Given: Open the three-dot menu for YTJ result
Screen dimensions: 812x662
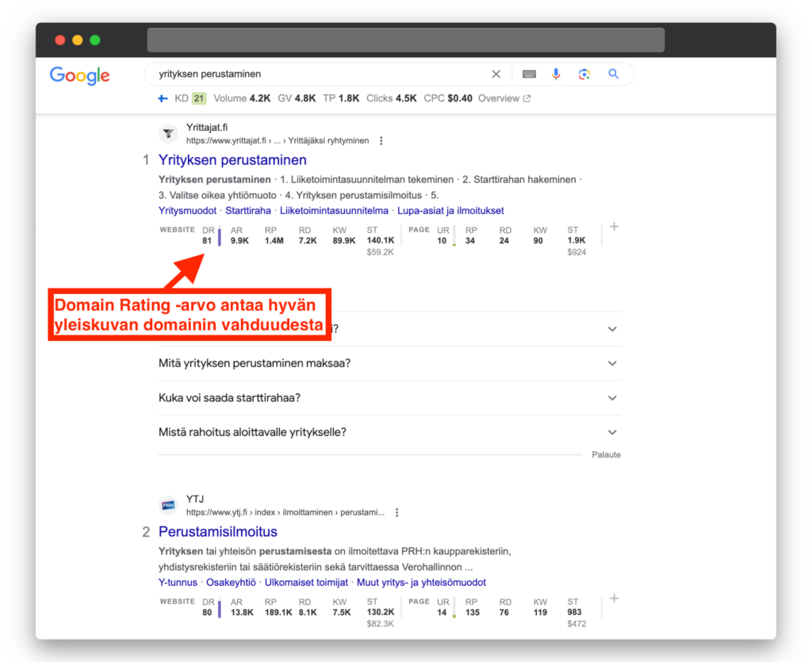Looking at the screenshot, I should point(396,512).
